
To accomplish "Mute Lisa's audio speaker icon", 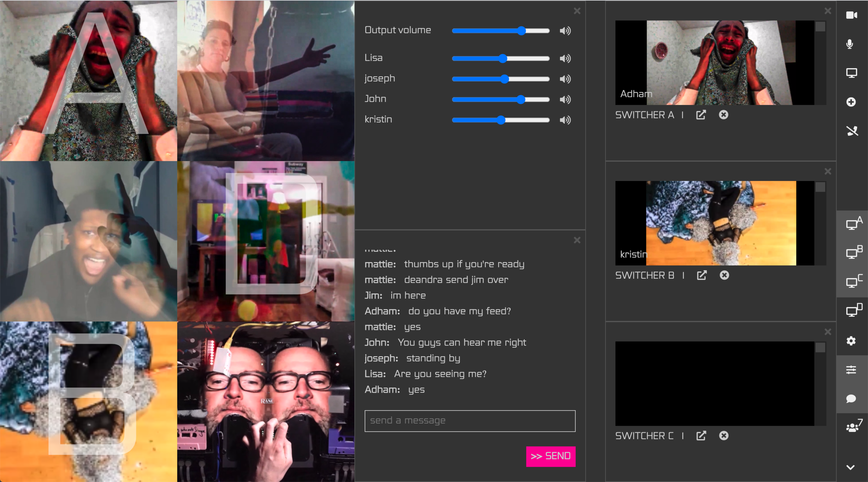I will [565, 58].
